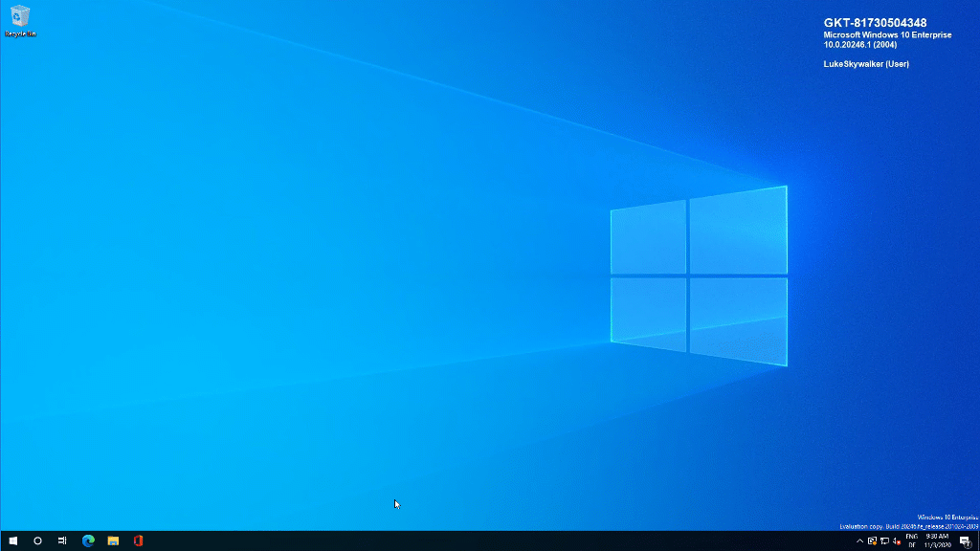The width and height of the screenshot is (980, 551).
Task: Click the Search icon on the taskbar
Action: pos(38,540)
